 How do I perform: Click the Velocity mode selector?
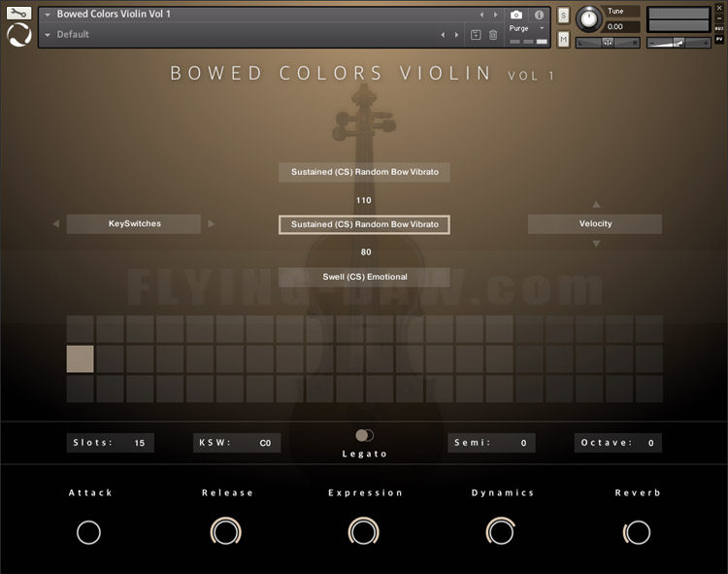pos(595,223)
